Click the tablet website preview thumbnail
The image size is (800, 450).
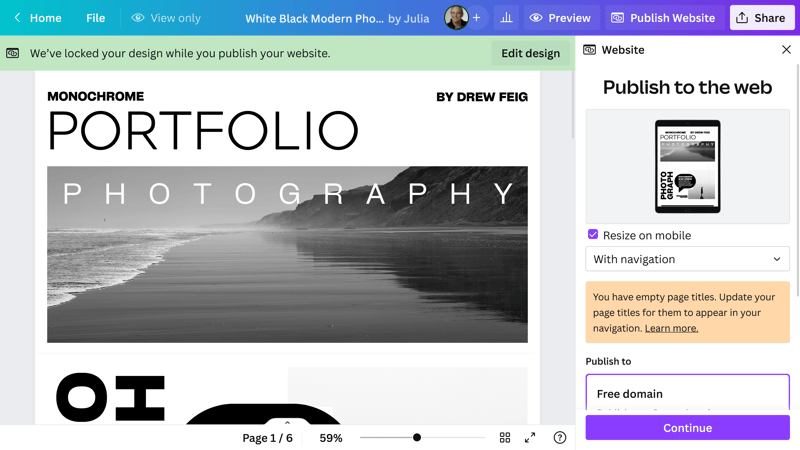coord(687,166)
